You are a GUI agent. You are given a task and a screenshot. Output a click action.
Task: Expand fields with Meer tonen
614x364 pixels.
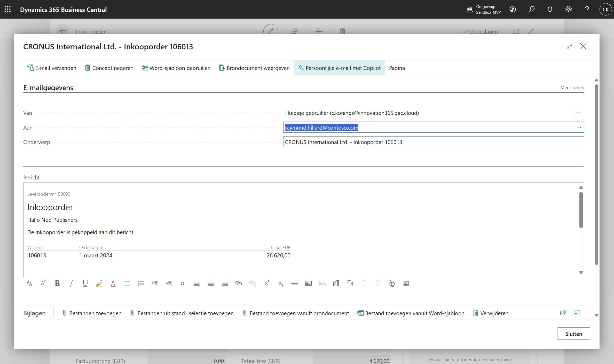[x=572, y=88]
